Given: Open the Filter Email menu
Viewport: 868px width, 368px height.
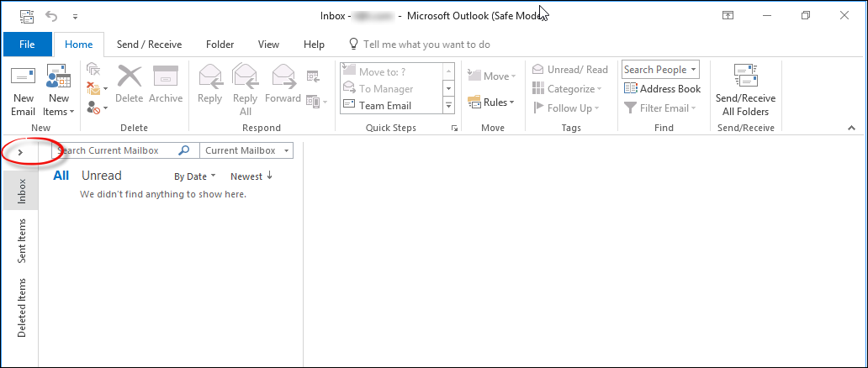Looking at the screenshot, I should pos(660,108).
